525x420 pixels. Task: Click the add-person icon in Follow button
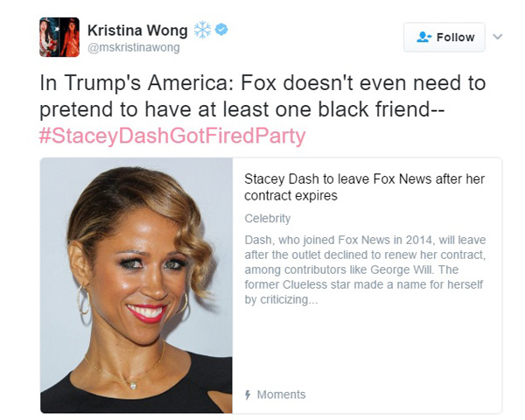423,37
